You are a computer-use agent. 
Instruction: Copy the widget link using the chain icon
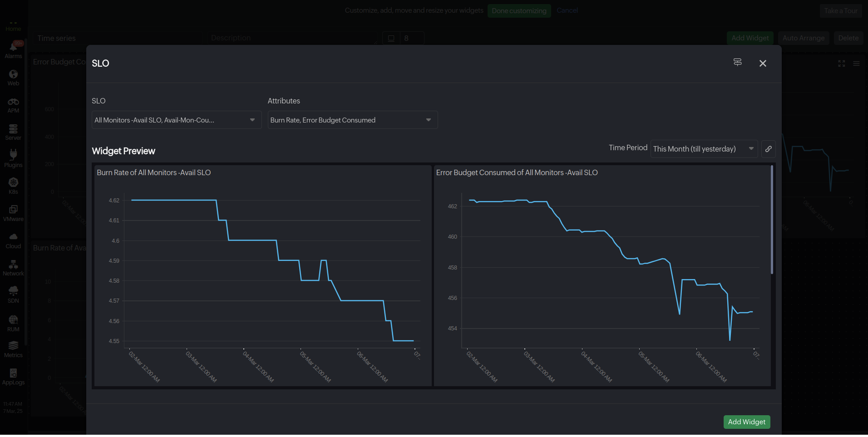pyautogui.click(x=768, y=149)
